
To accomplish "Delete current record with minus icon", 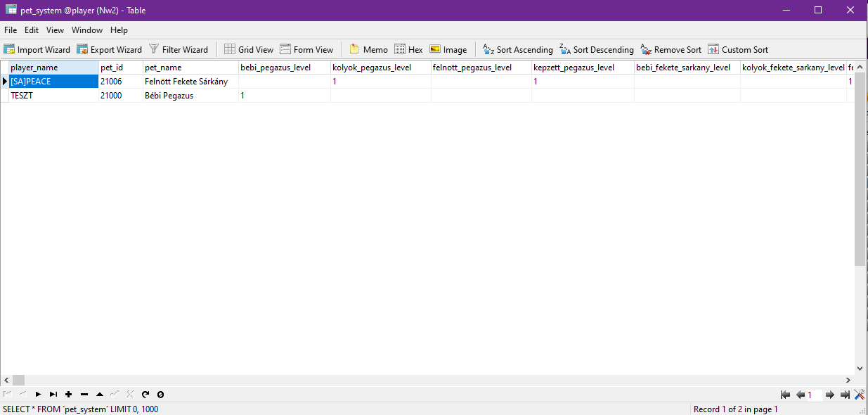I will coord(84,395).
